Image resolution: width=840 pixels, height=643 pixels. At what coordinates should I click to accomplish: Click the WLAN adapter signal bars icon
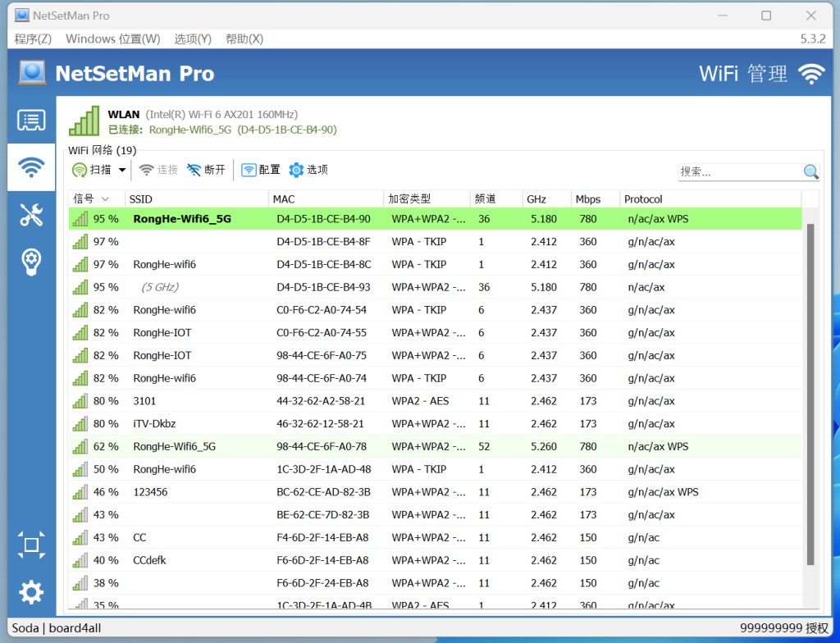pyautogui.click(x=84, y=121)
